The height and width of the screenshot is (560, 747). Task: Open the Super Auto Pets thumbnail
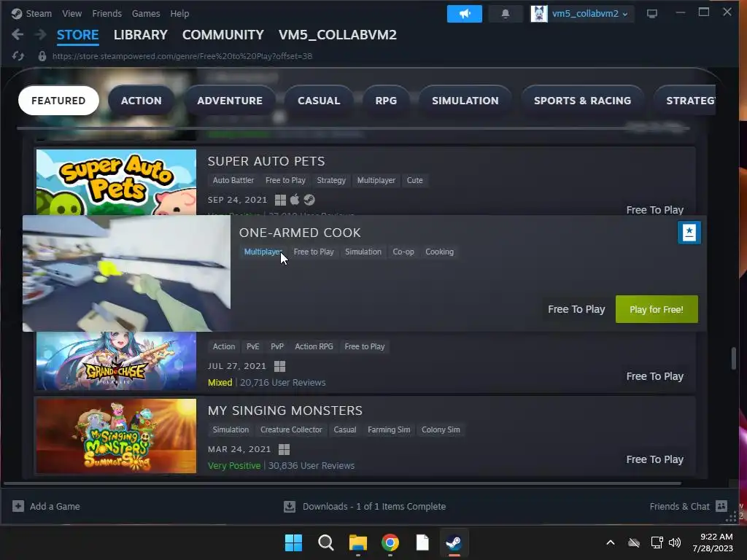[x=116, y=182]
